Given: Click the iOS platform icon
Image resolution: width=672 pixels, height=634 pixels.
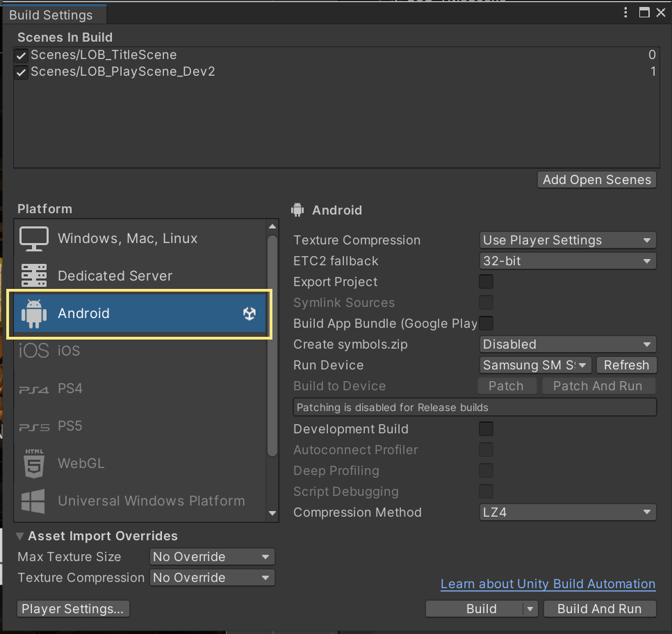Looking at the screenshot, I should pyautogui.click(x=34, y=351).
